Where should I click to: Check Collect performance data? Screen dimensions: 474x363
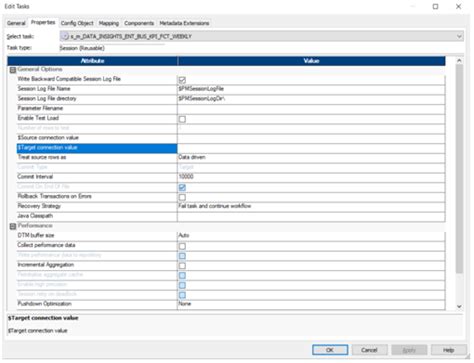tap(182, 246)
